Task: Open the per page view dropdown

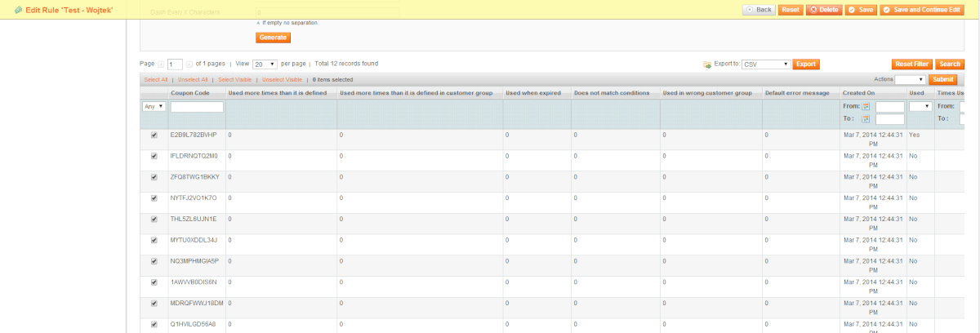Action: (264, 64)
